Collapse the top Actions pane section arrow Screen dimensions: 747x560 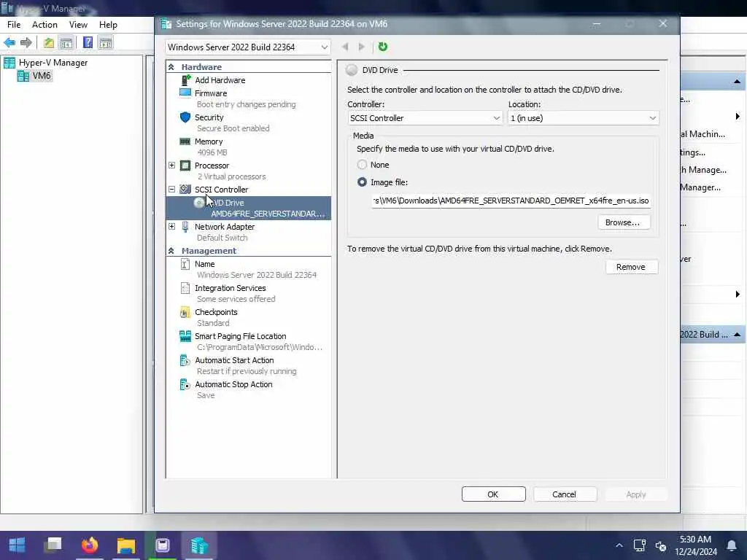click(737, 82)
